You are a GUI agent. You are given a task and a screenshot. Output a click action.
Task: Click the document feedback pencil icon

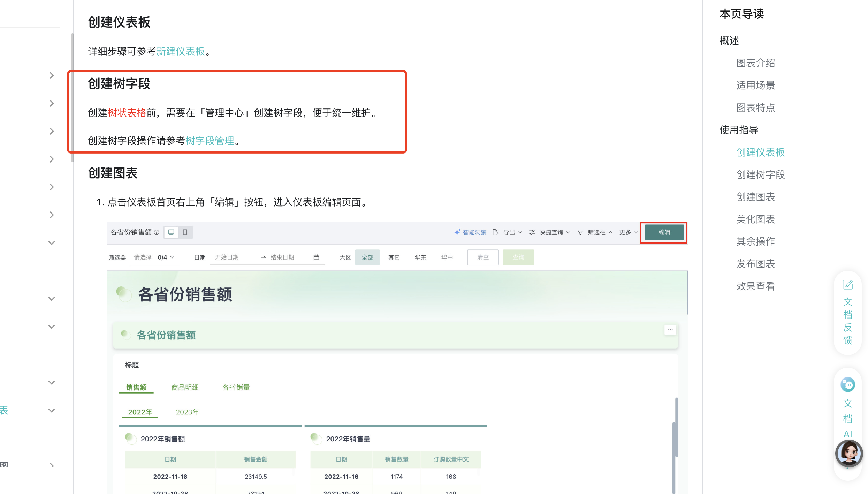click(x=848, y=284)
